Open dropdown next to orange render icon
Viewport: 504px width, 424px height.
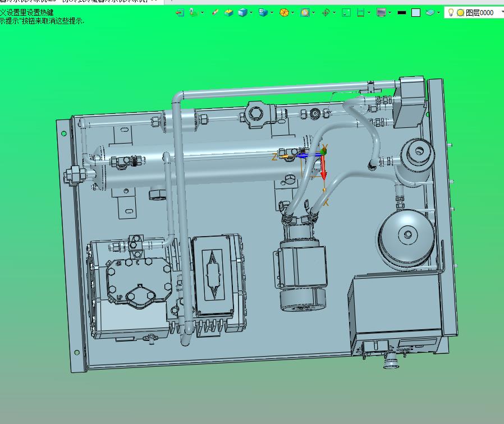pyautogui.click(x=292, y=13)
